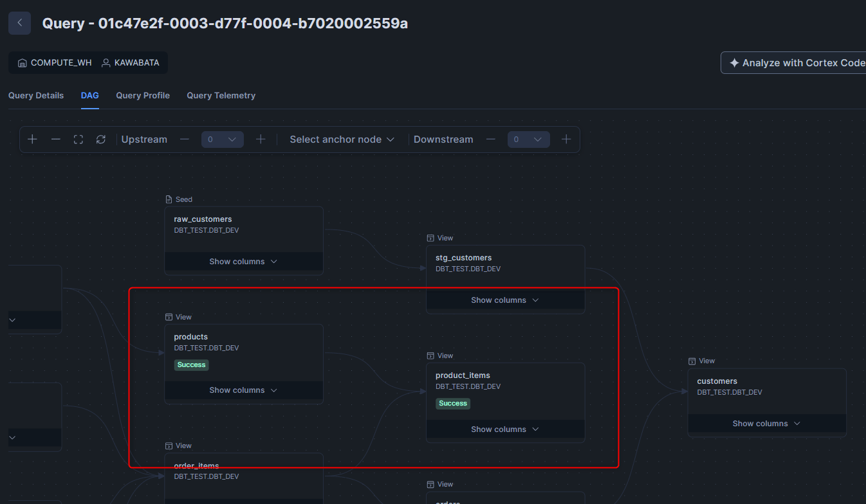Zoom out of the DAG canvas
Screen dimensions: 866x504
[x=56, y=139]
